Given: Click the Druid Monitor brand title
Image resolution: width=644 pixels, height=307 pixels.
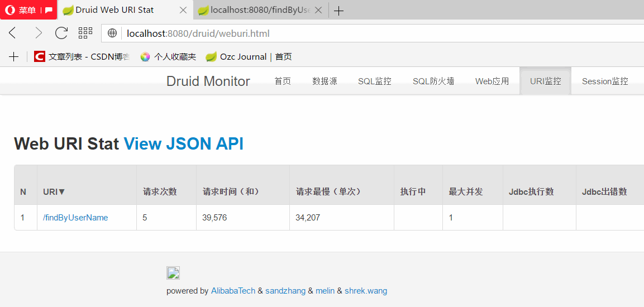Looking at the screenshot, I should [x=208, y=81].
